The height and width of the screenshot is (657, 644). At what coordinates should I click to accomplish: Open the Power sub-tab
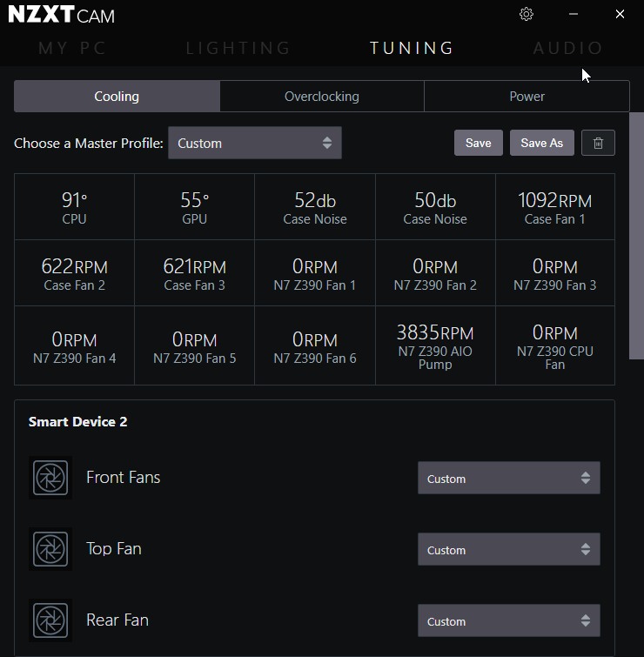(527, 97)
